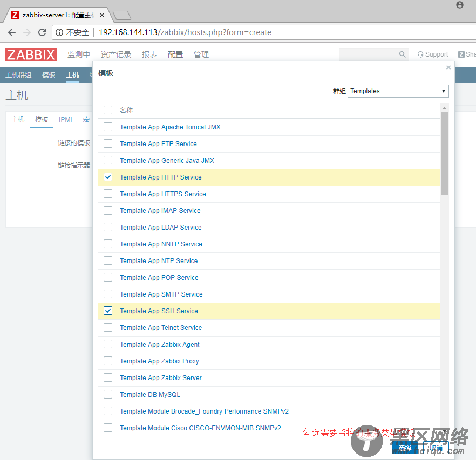This screenshot has height=460, width=476.
Task: Switch to the 模板 form tab
Action: point(42,120)
